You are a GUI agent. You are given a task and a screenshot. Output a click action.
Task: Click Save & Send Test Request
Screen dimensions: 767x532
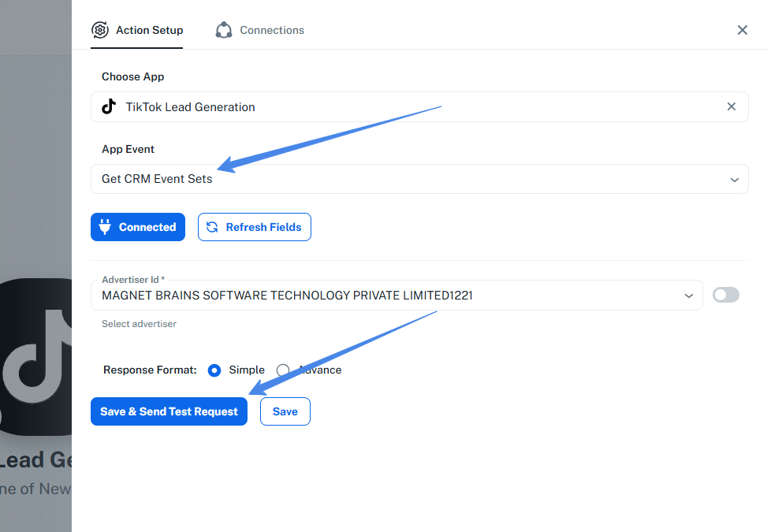(x=169, y=411)
